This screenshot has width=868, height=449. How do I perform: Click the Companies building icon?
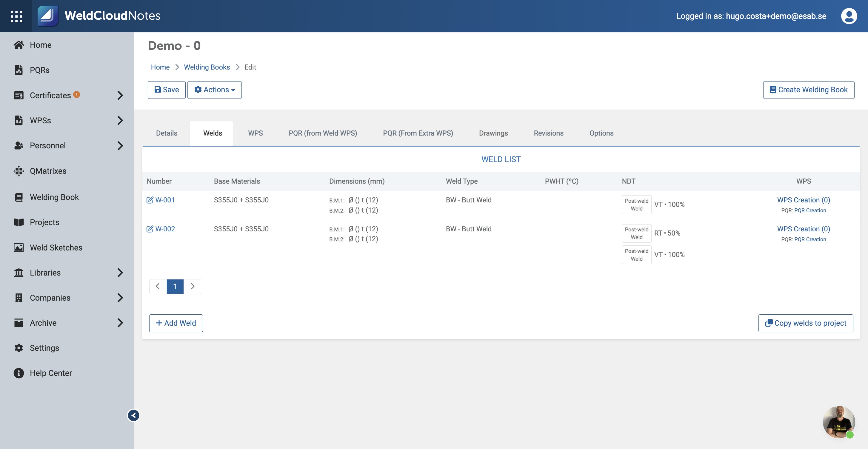point(19,298)
